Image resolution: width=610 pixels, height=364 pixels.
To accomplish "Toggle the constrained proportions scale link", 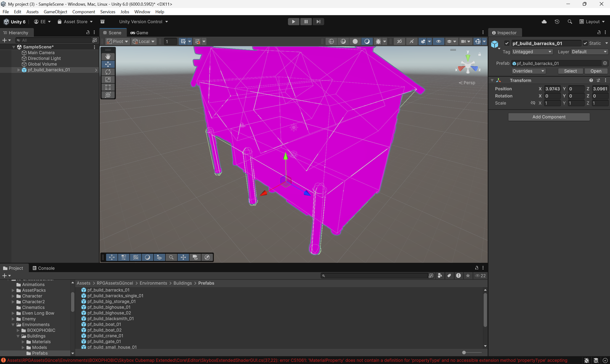I will (x=533, y=103).
